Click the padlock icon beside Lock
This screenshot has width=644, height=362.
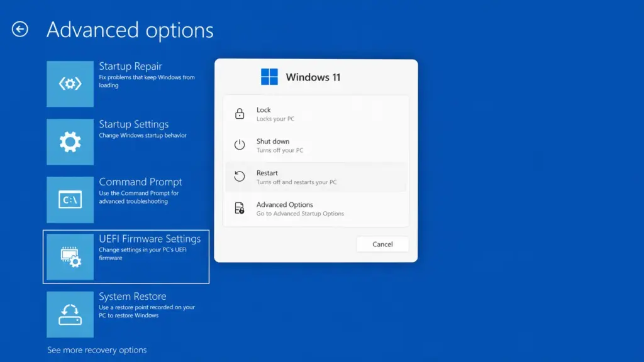[240, 114]
